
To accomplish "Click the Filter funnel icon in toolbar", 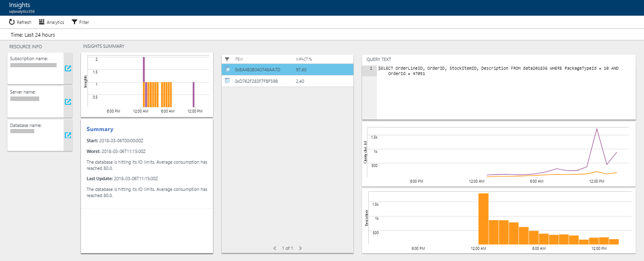I will (74, 22).
